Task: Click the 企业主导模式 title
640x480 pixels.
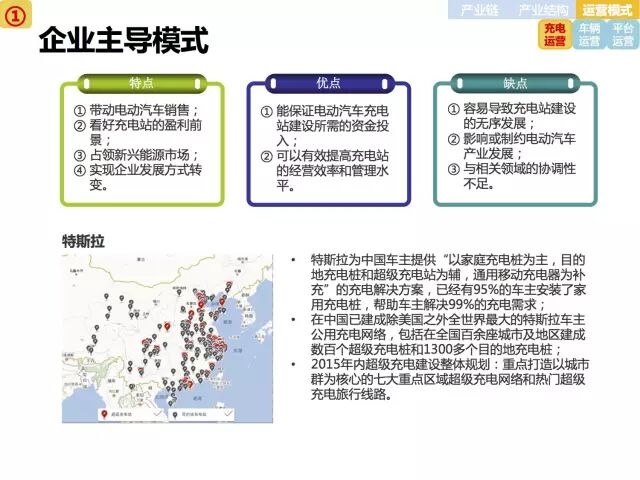Action: (124, 40)
